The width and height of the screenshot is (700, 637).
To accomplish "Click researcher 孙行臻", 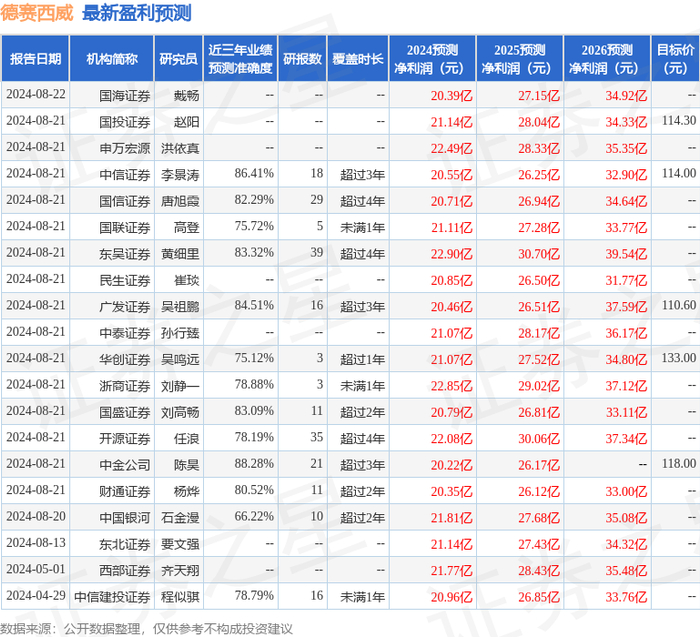I will pos(180,333).
